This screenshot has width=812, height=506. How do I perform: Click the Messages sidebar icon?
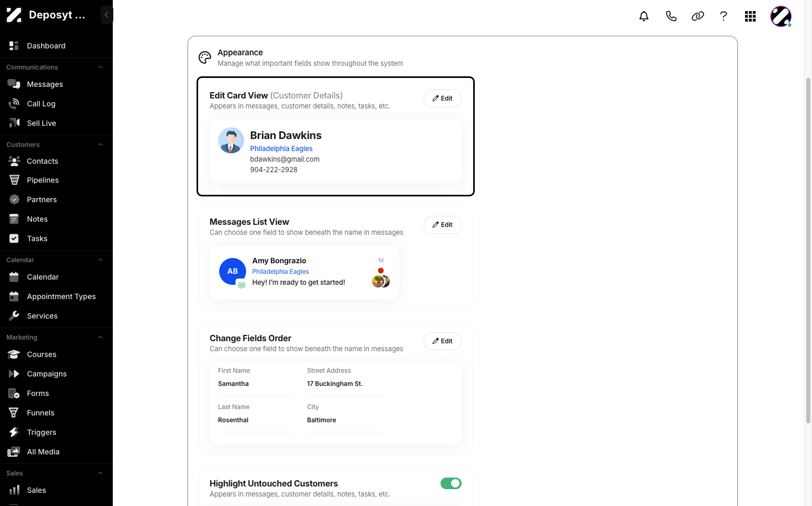point(14,84)
